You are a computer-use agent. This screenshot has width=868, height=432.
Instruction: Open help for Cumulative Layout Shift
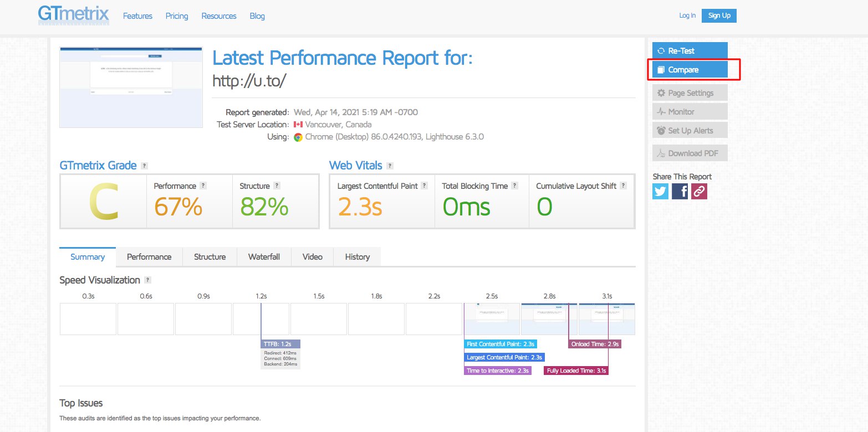[x=624, y=186]
